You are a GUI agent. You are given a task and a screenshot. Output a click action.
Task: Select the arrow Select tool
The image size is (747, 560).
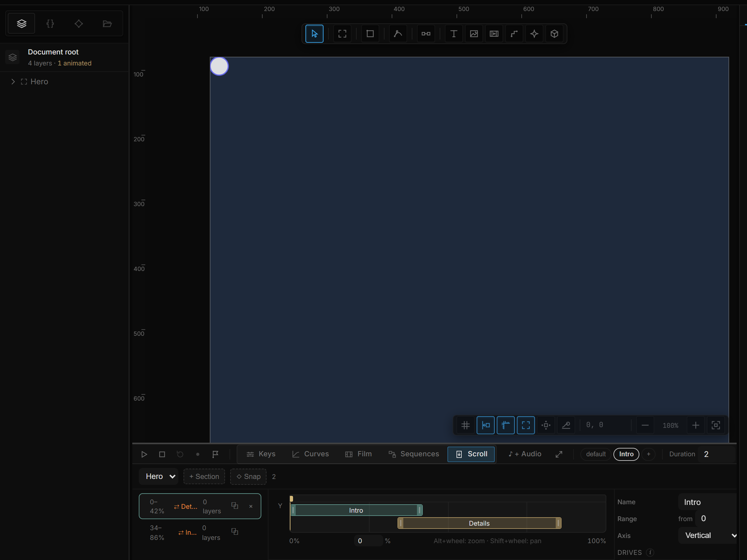314,34
